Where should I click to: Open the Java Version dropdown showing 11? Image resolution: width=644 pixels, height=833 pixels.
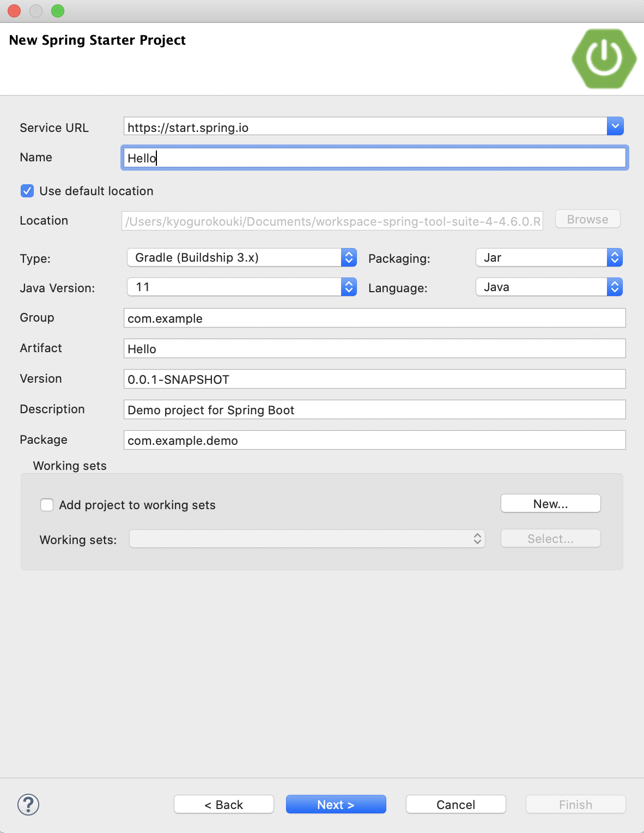(x=242, y=287)
